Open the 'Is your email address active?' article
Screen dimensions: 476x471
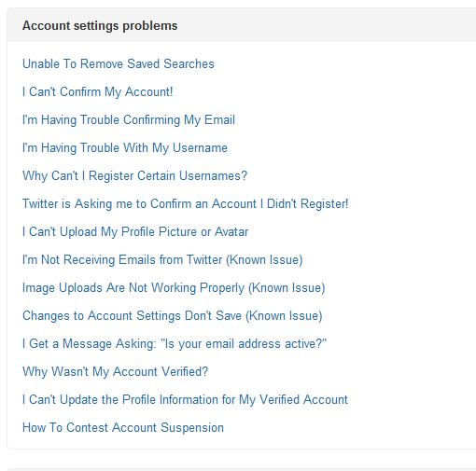(175, 344)
